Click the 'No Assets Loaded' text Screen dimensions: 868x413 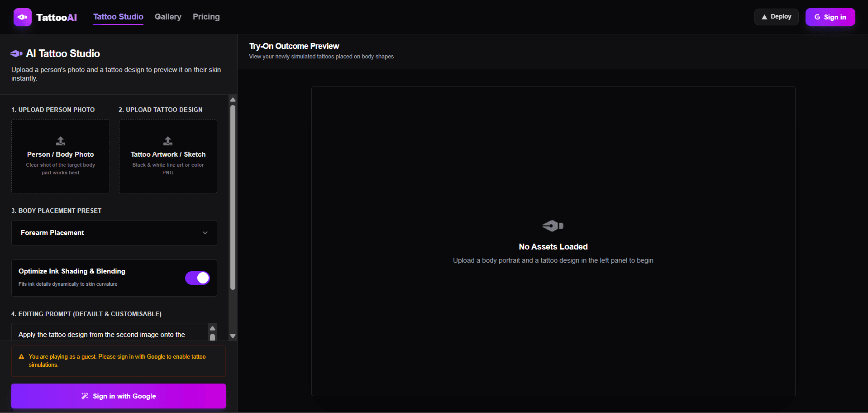553,247
